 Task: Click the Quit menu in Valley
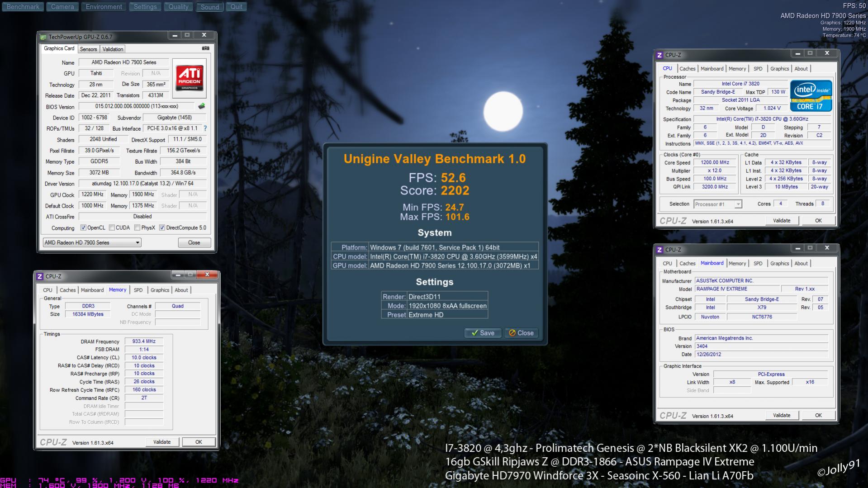coord(237,7)
